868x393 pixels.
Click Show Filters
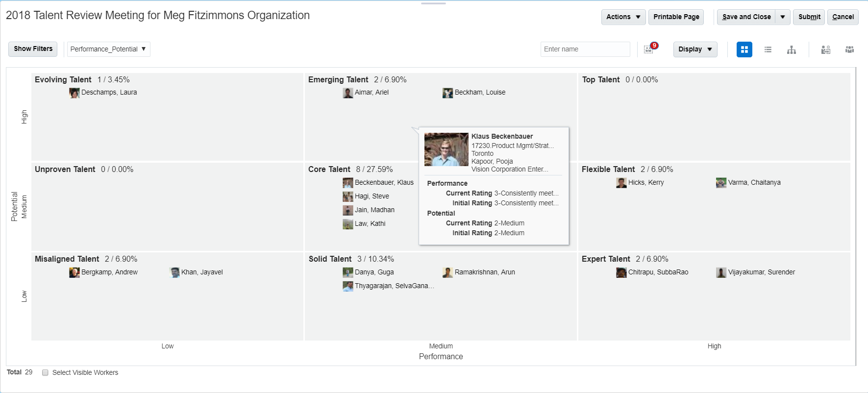click(33, 49)
